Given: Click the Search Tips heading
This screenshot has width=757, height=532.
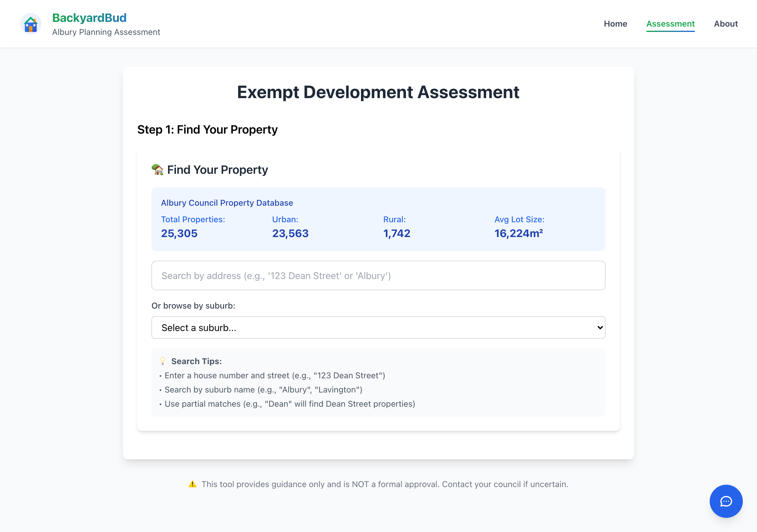Looking at the screenshot, I should (197, 361).
